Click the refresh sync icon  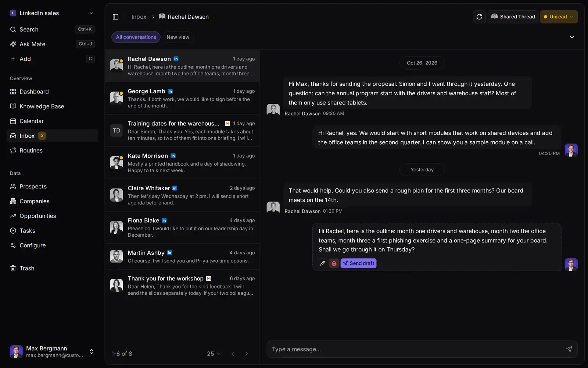(x=479, y=17)
